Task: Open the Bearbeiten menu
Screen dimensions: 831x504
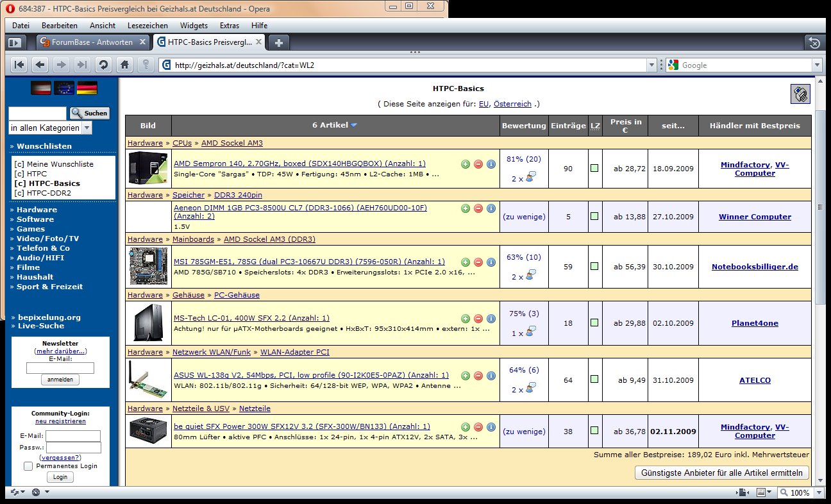Action: tap(60, 26)
